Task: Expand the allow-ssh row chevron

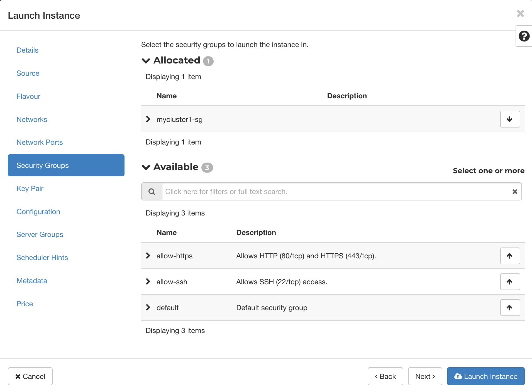Action: [x=148, y=281]
